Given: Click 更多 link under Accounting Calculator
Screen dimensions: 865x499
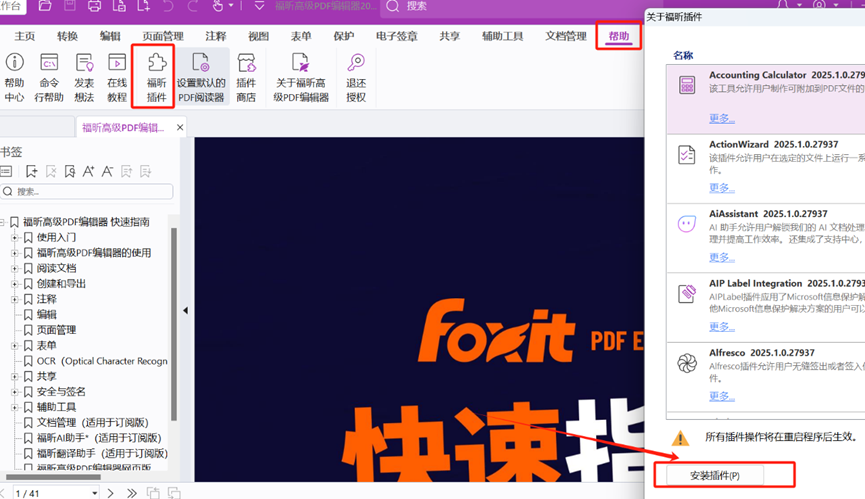Looking at the screenshot, I should (x=722, y=119).
